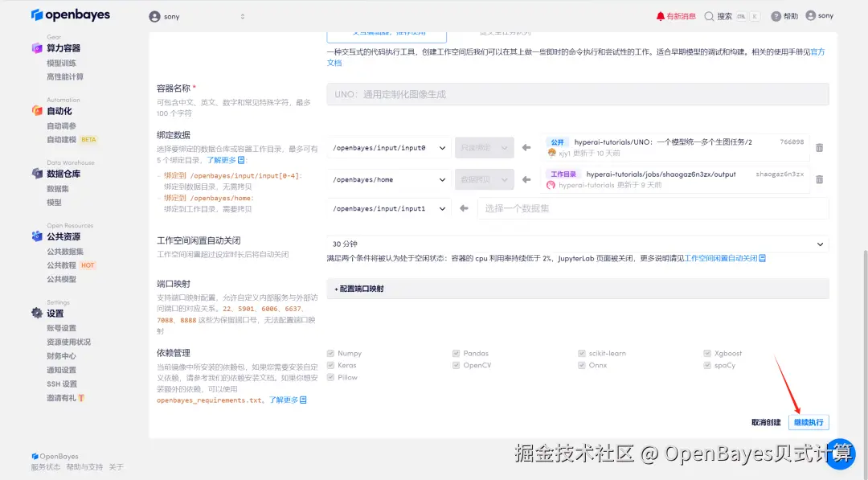Screen dimensions: 868x480
Task: Click the 设置 gear icon
Action: [x=37, y=314]
